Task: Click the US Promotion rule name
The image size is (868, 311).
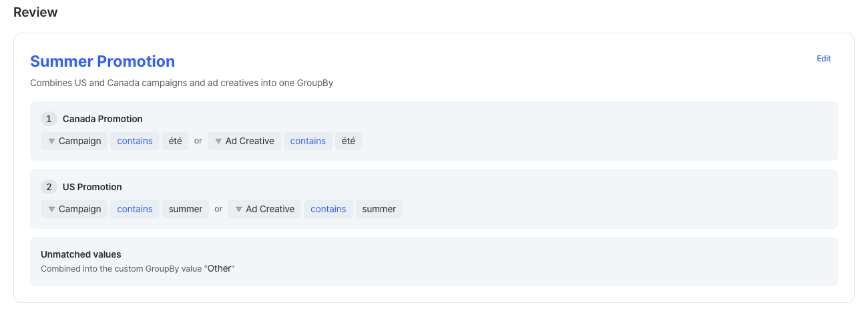Action: click(x=92, y=187)
